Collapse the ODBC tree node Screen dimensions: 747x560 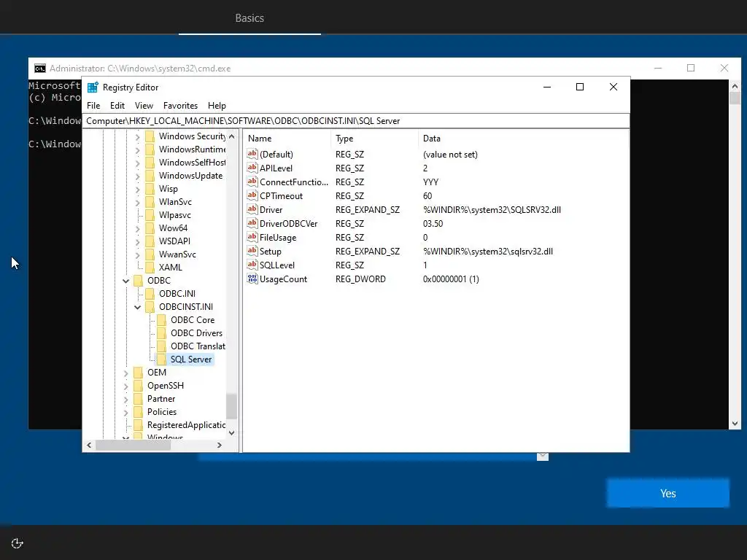(125, 281)
